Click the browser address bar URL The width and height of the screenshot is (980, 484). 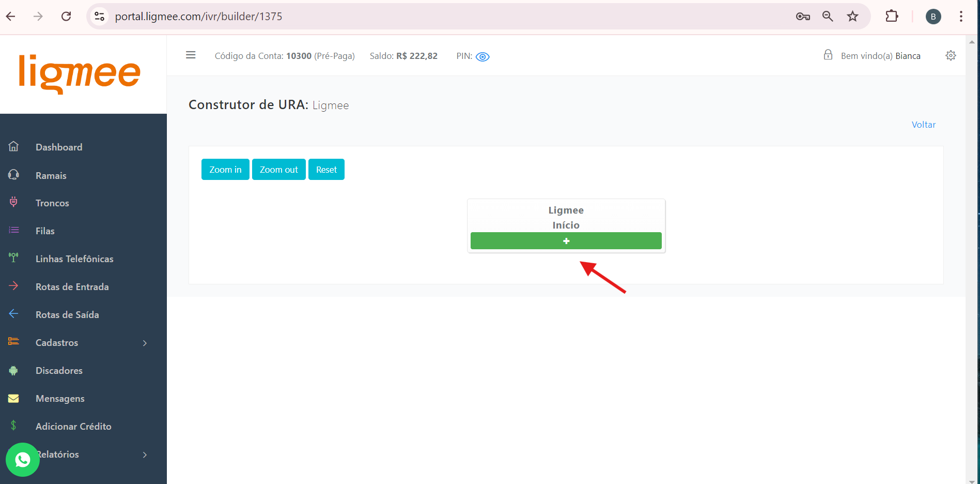[x=198, y=17]
